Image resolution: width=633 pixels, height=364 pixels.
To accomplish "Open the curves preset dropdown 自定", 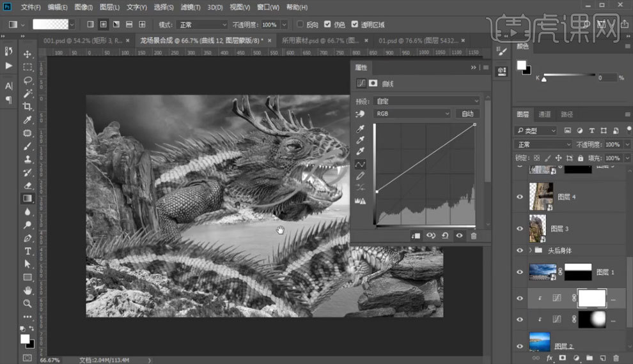I will coord(426,101).
